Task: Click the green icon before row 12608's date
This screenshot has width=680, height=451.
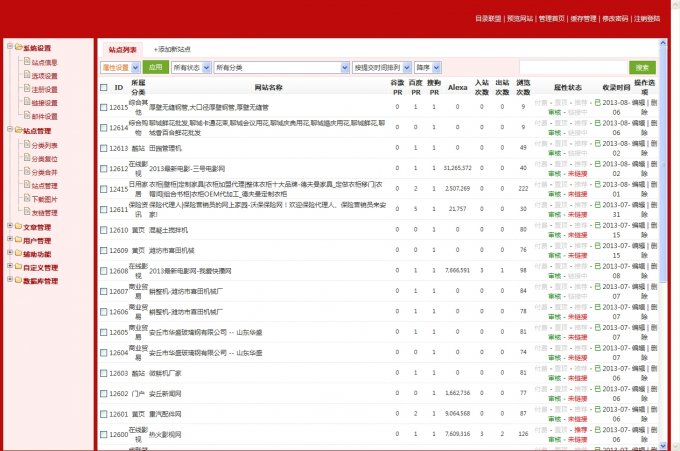Action: [x=598, y=266]
